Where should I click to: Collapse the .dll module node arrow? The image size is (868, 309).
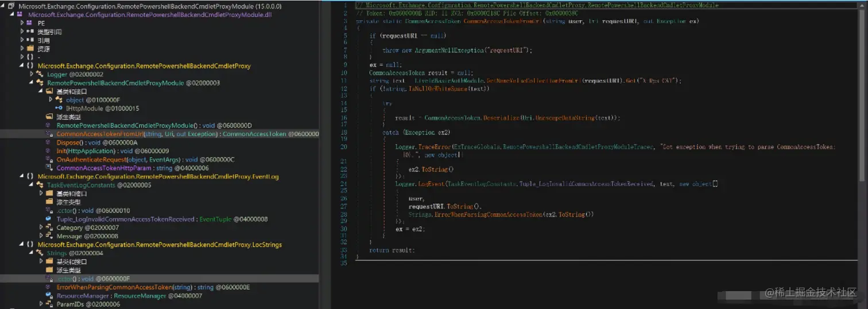click(13, 14)
